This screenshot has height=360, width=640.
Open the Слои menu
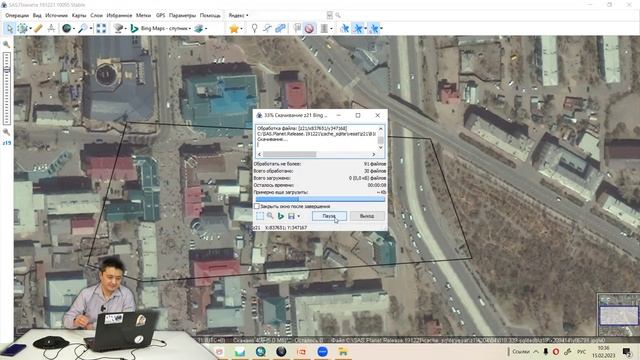(96, 15)
